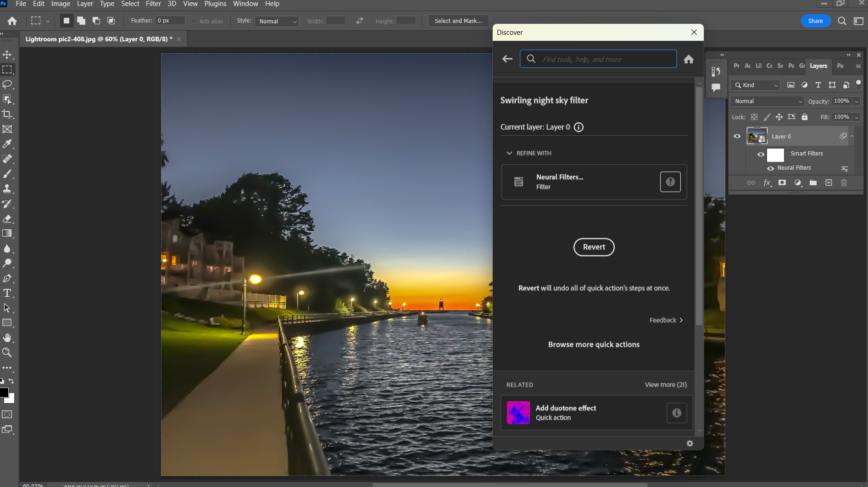
Task: Select the Move tool
Action: 7,54
